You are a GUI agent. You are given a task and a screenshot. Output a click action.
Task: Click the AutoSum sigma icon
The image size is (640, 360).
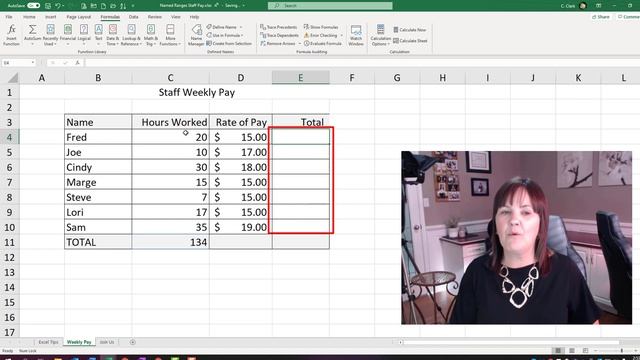tap(32, 30)
